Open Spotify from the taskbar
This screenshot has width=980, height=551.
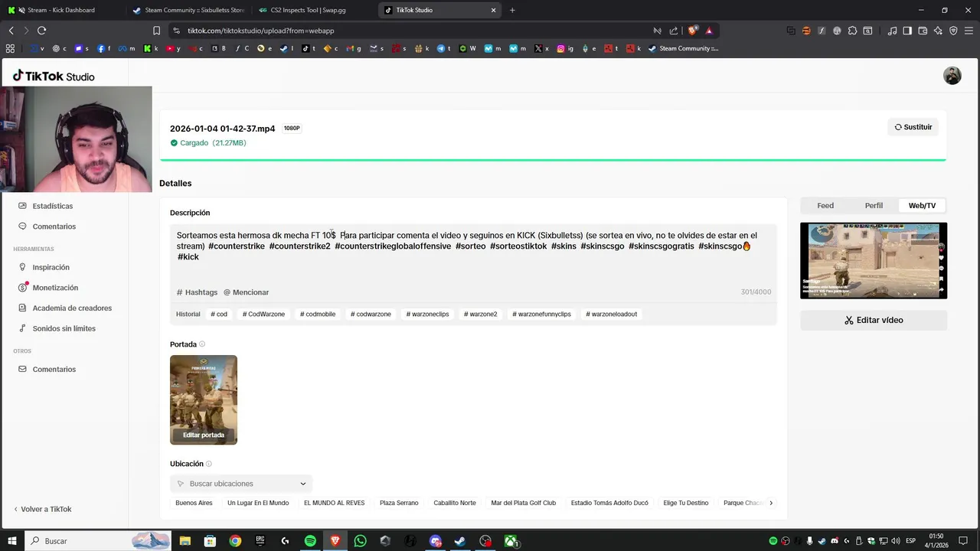310,541
